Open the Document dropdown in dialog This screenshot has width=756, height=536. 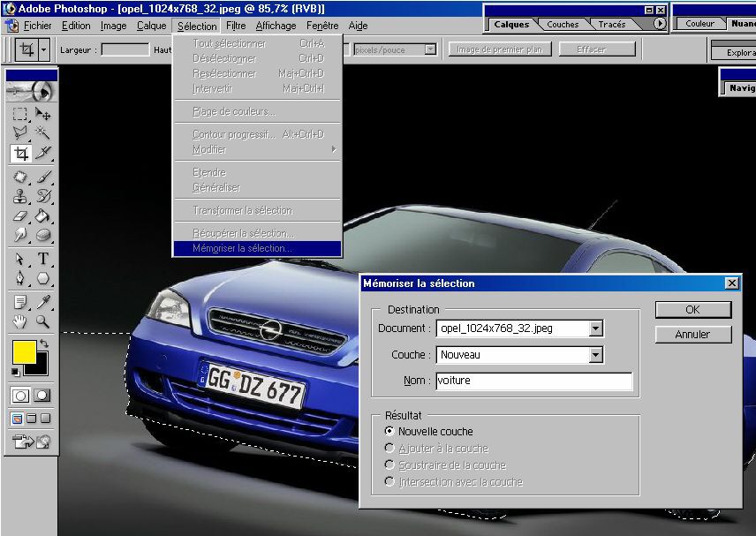point(596,328)
